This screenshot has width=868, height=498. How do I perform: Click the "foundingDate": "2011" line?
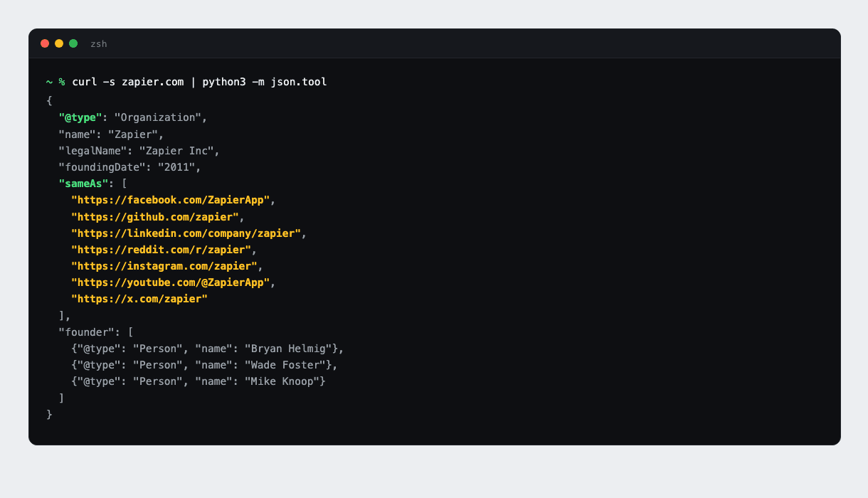pos(130,167)
